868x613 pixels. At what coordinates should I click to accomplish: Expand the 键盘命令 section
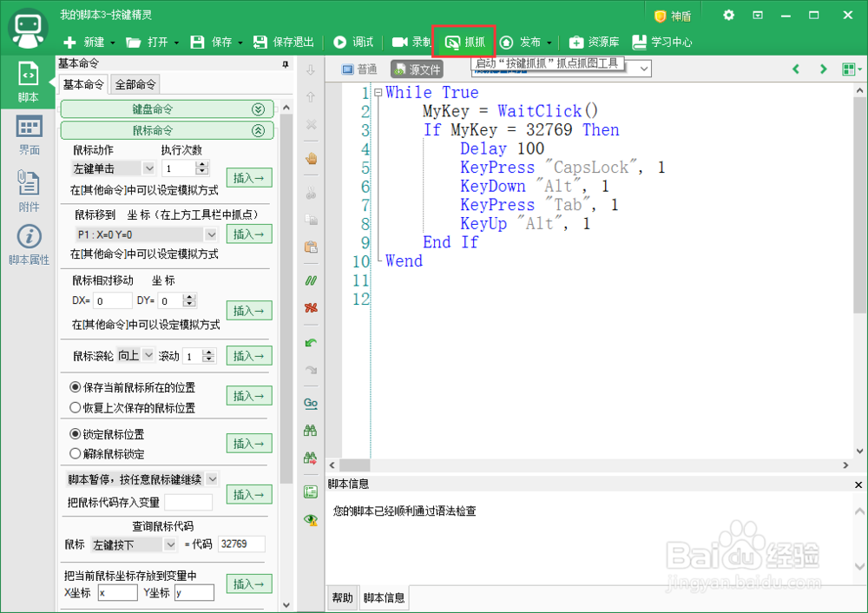258,109
